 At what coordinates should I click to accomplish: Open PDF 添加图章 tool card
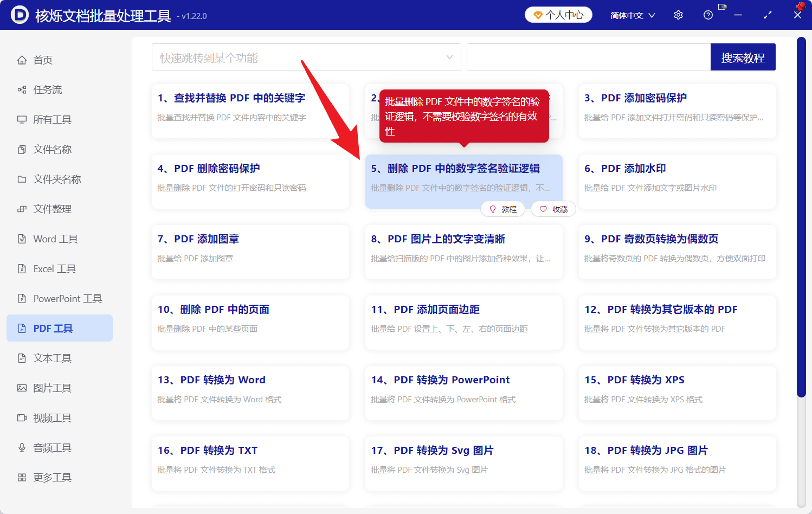(x=250, y=252)
